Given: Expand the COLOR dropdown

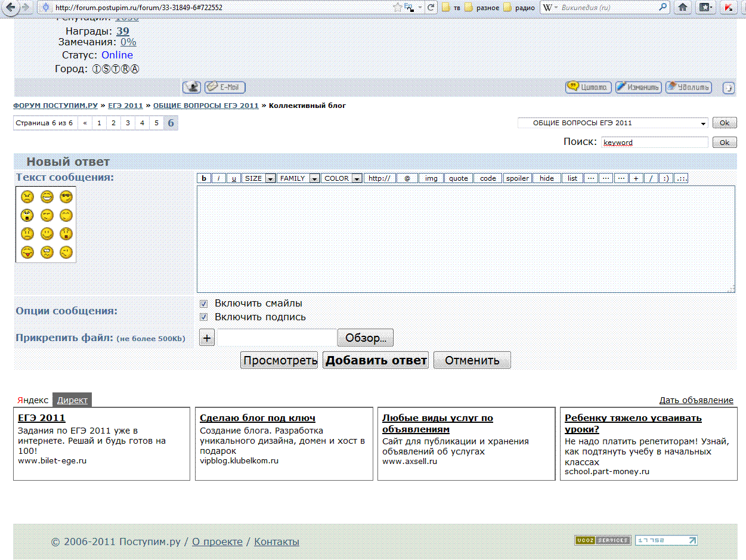Looking at the screenshot, I should 342,178.
